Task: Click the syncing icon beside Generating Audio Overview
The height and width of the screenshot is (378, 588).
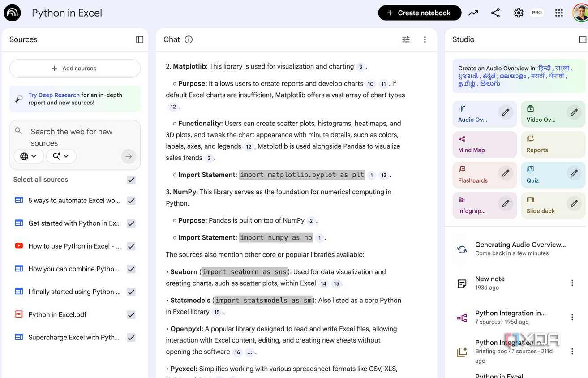Action: click(x=462, y=249)
